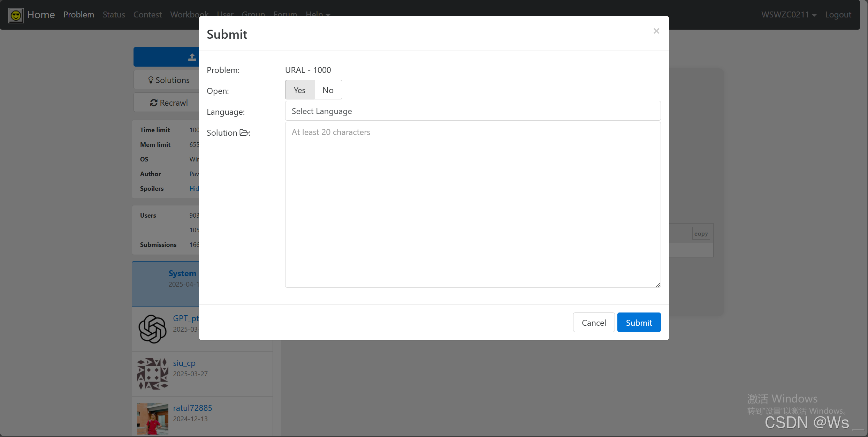868x437 pixels.
Task: Close the Submit dialog with X
Action: (x=656, y=31)
